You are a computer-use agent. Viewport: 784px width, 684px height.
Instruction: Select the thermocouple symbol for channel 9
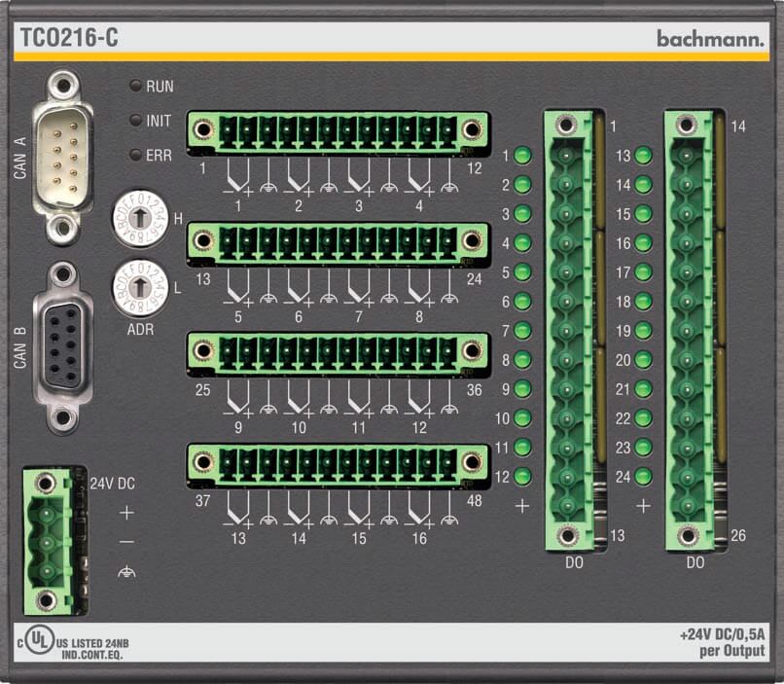click(x=238, y=399)
